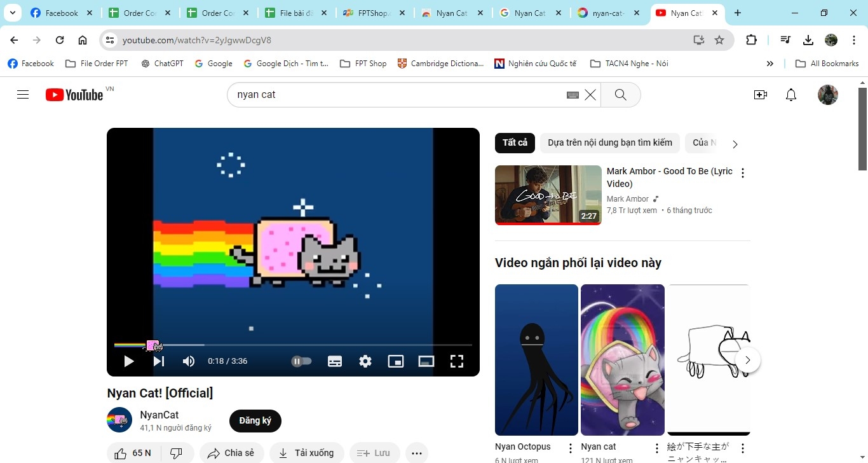Subscribe with the Đăng ký button

point(255,420)
